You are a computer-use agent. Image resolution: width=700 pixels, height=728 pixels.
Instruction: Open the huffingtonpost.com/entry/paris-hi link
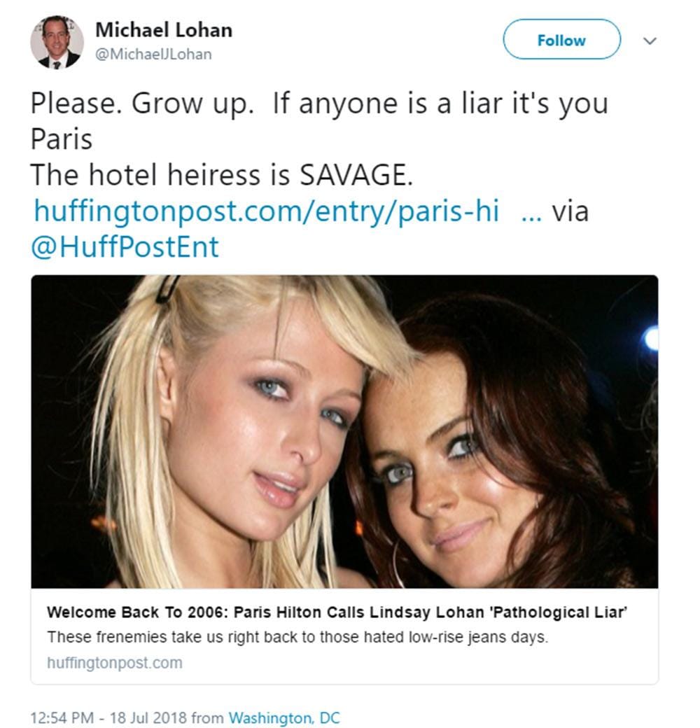point(267,210)
